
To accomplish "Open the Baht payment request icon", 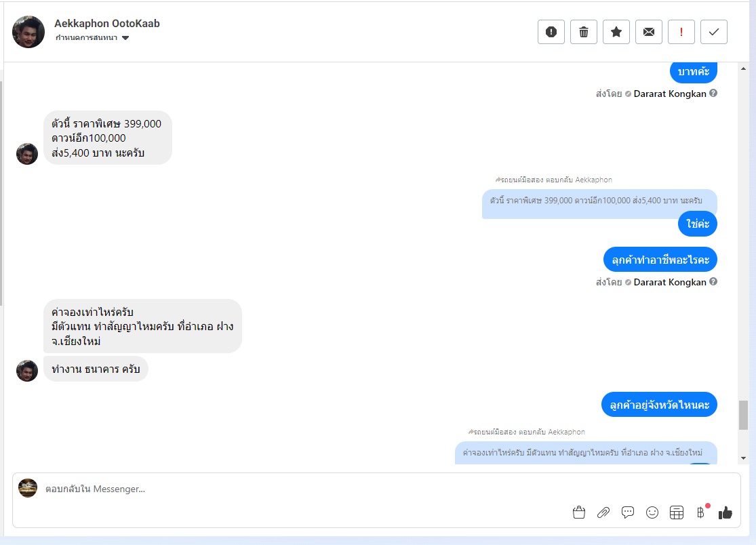I will (700, 512).
